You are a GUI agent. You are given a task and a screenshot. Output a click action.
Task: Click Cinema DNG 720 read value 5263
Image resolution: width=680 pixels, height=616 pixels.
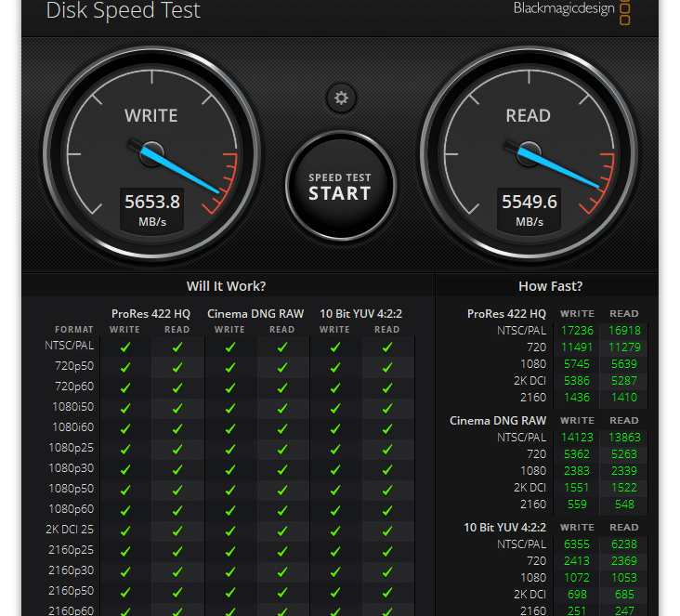[x=624, y=454]
